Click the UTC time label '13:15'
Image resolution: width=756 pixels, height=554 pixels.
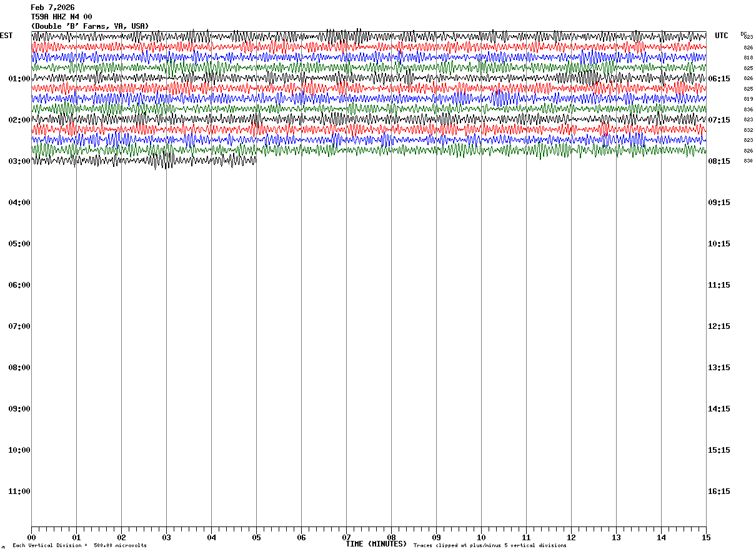(719, 368)
